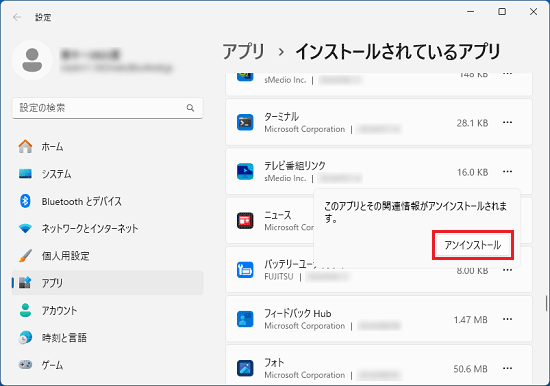The height and width of the screenshot is (386, 550).
Task: Click the アンインストール confirm button
Action: (472, 245)
